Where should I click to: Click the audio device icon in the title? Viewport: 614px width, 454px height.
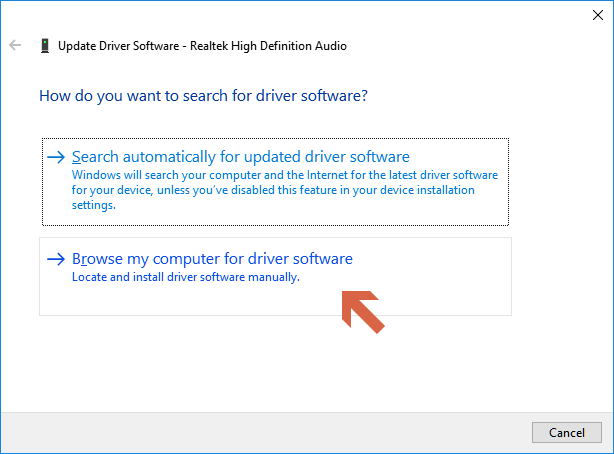click(x=45, y=45)
